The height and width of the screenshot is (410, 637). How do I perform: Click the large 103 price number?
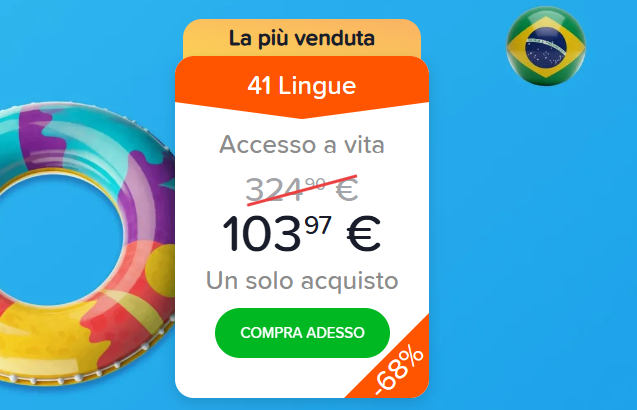[x=262, y=234]
